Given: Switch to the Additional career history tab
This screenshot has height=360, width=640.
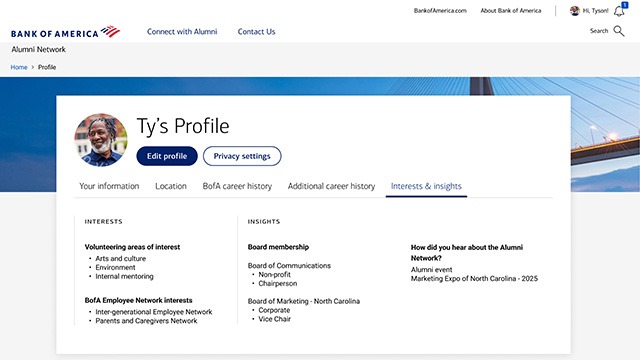Looking at the screenshot, I should (331, 186).
